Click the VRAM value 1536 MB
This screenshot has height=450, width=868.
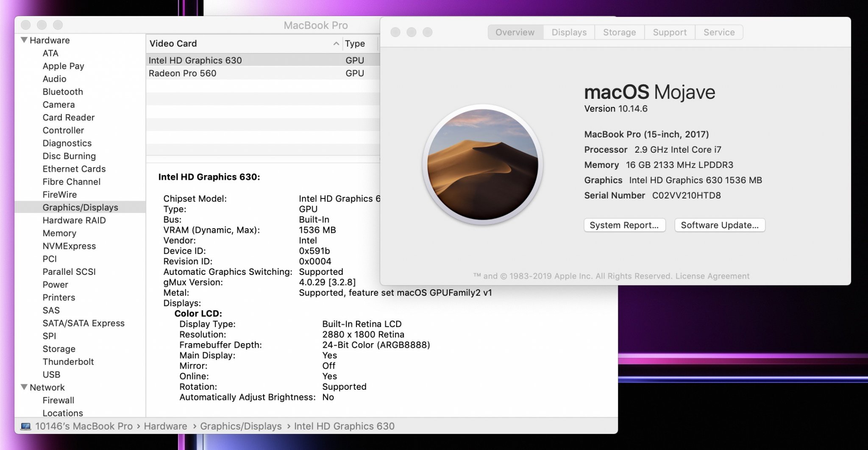317,230
